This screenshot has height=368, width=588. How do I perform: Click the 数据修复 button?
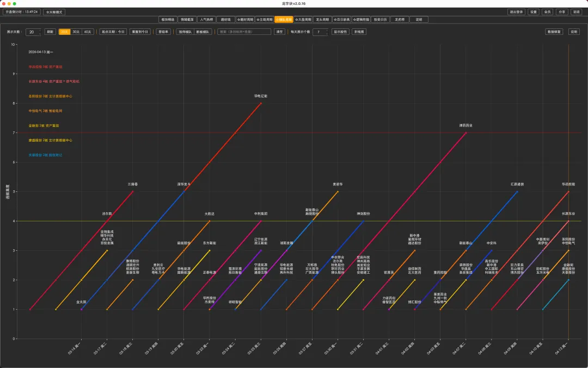tap(554, 32)
